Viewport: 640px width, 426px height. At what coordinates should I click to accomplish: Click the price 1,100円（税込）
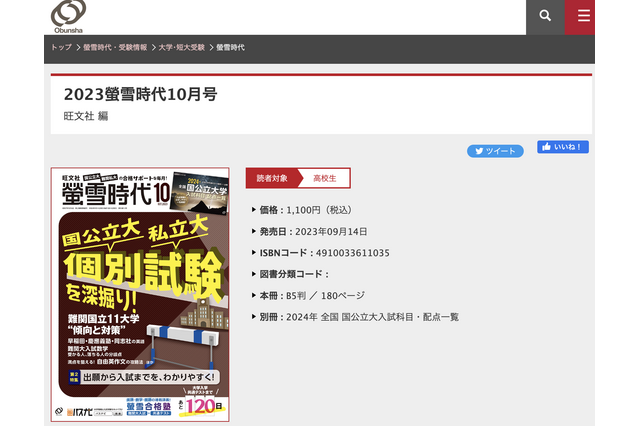319,210
